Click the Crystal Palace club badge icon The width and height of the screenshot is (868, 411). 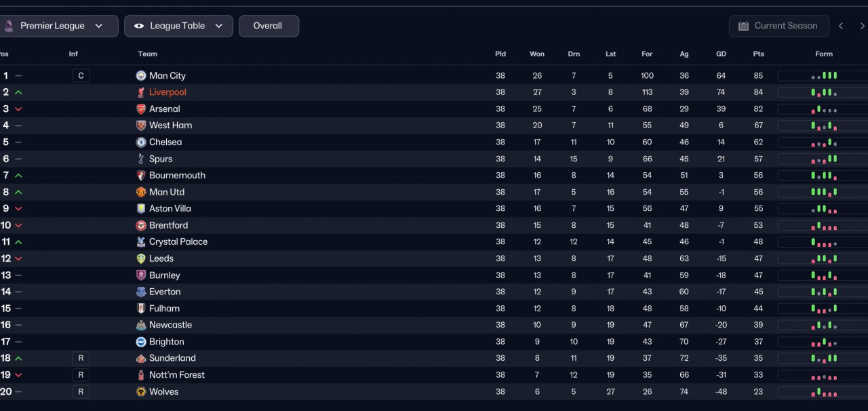pos(141,242)
